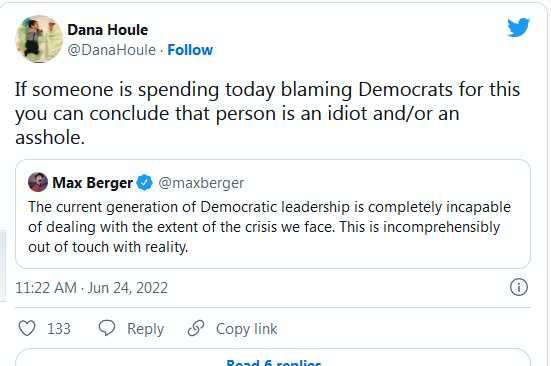Screen dimensions: 551x366
Task: Open Max Berger's small profile avatar
Action: click(x=38, y=182)
